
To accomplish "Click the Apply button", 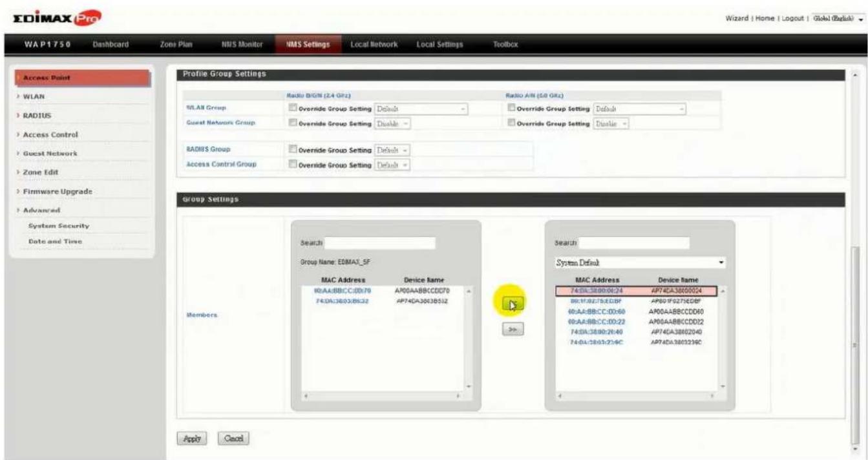I will [x=191, y=437].
